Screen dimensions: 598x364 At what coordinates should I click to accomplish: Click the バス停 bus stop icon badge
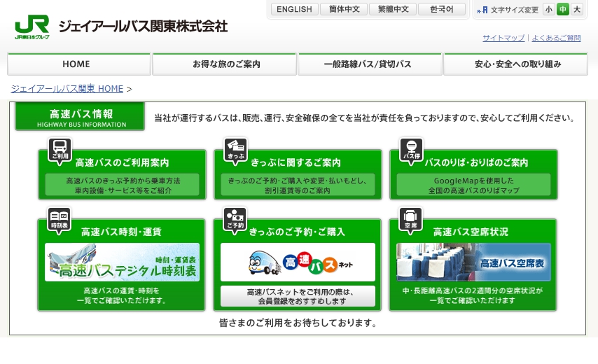pos(411,150)
